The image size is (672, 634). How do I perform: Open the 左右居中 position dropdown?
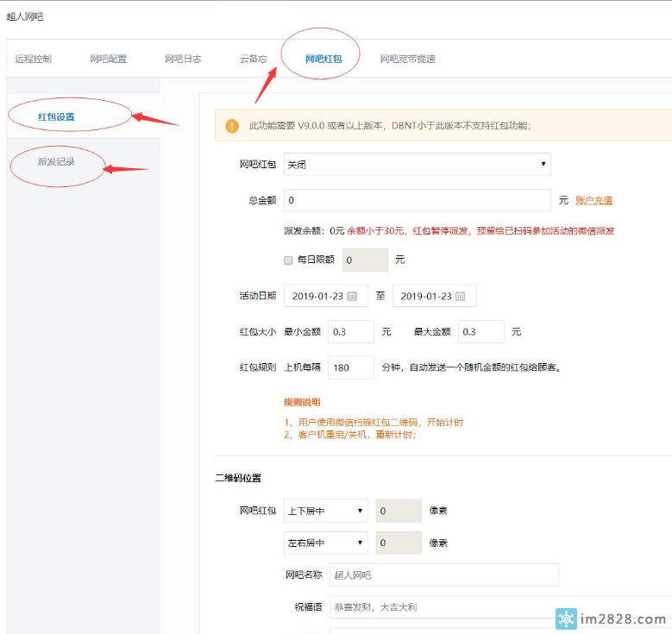point(325,543)
